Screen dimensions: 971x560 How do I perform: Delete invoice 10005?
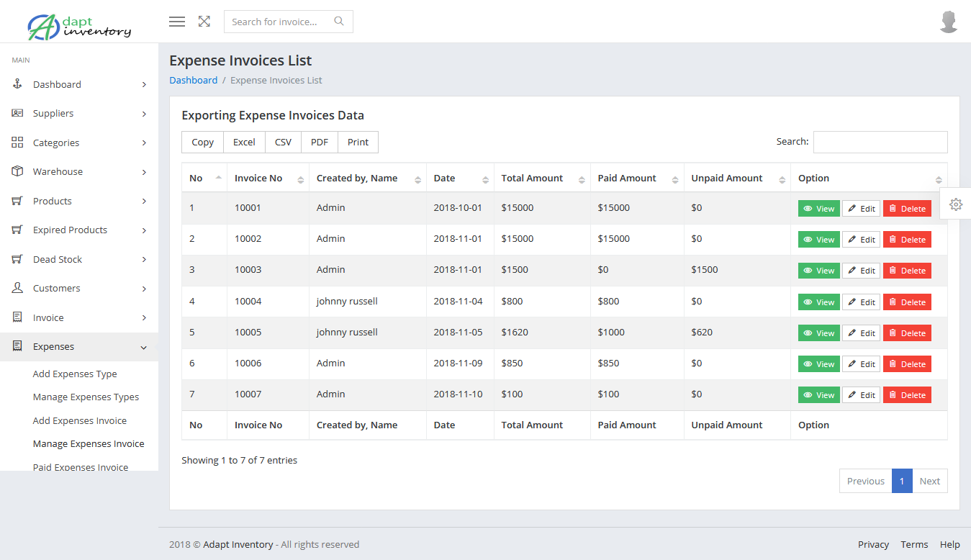(907, 333)
